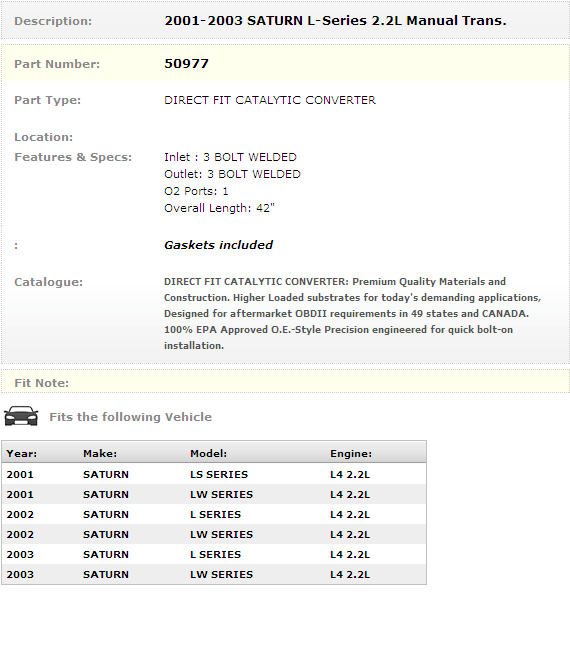
Task: Click the Make column header
Action: [100, 454]
